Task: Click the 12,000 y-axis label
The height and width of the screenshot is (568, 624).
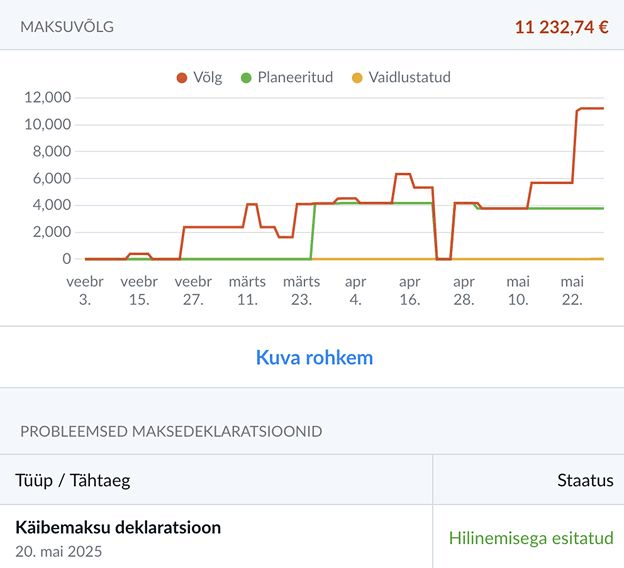Action: coord(46,97)
